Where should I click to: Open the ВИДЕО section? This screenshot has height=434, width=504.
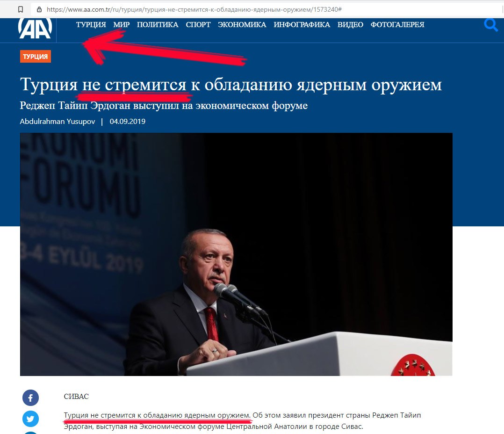pyautogui.click(x=350, y=24)
